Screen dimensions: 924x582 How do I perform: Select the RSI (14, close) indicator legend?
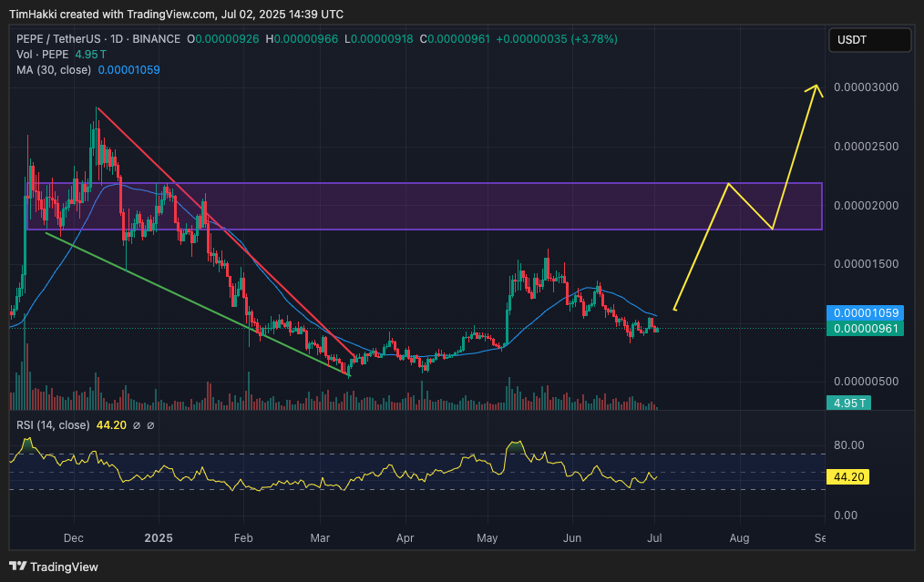[53, 425]
